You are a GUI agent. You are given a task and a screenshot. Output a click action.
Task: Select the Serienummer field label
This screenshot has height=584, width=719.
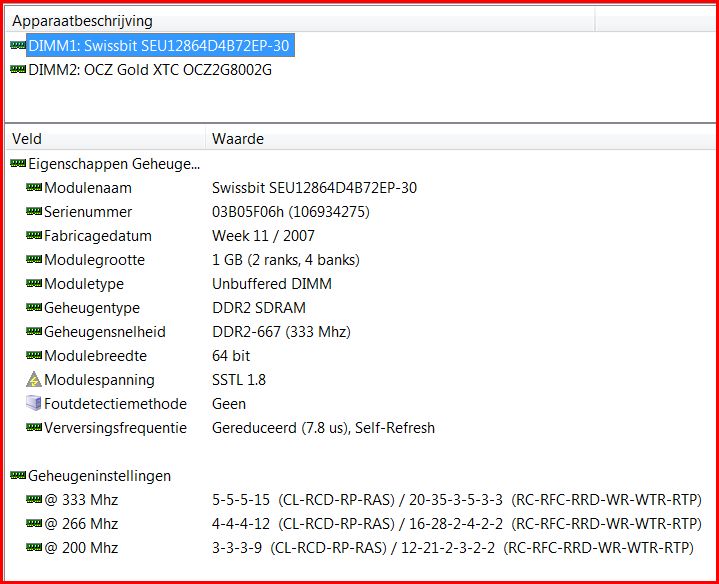tap(88, 212)
